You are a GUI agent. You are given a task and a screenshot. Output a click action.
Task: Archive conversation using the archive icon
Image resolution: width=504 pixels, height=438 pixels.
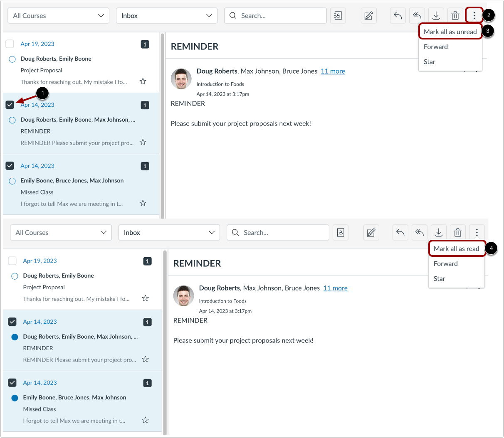tap(436, 15)
